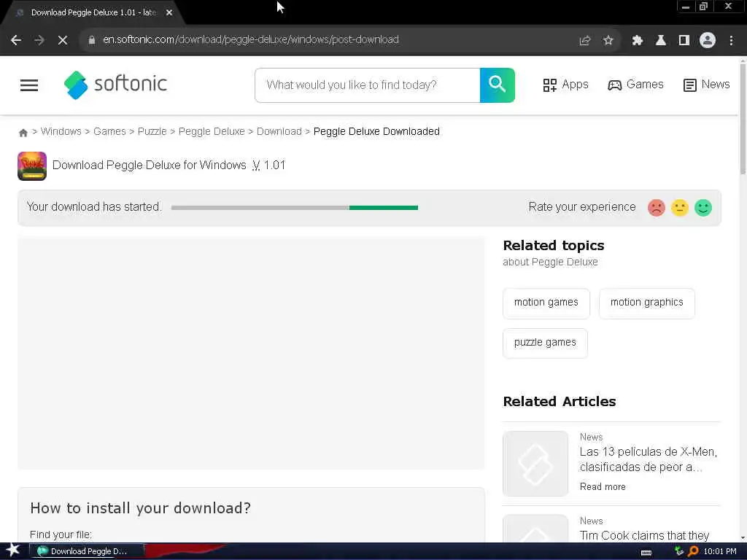The width and height of the screenshot is (747, 560).
Task: Open Chrome Labs flask icon
Action: [660, 40]
